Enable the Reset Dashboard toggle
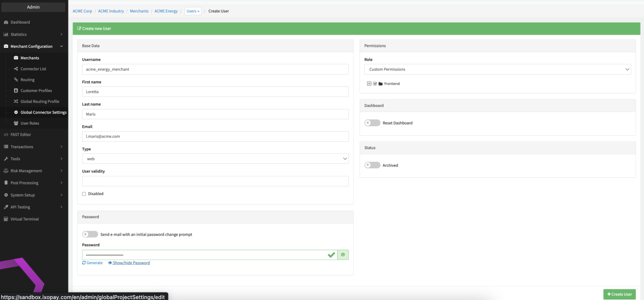The image size is (644, 300). coord(372,123)
